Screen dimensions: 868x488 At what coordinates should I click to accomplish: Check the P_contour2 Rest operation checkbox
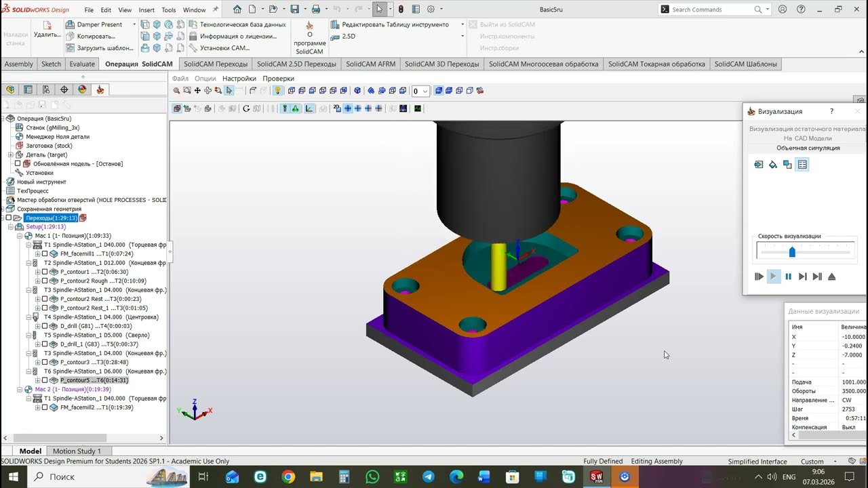pos(45,299)
